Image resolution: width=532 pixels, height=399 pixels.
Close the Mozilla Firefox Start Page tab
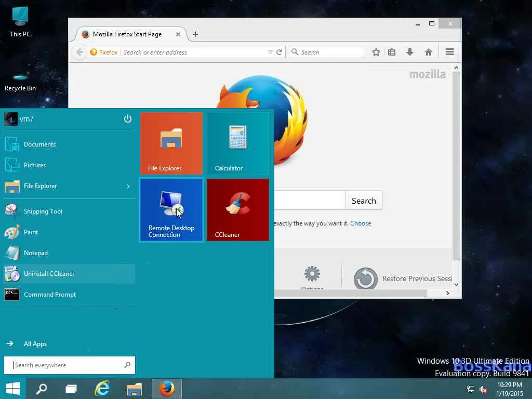[178, 34]
